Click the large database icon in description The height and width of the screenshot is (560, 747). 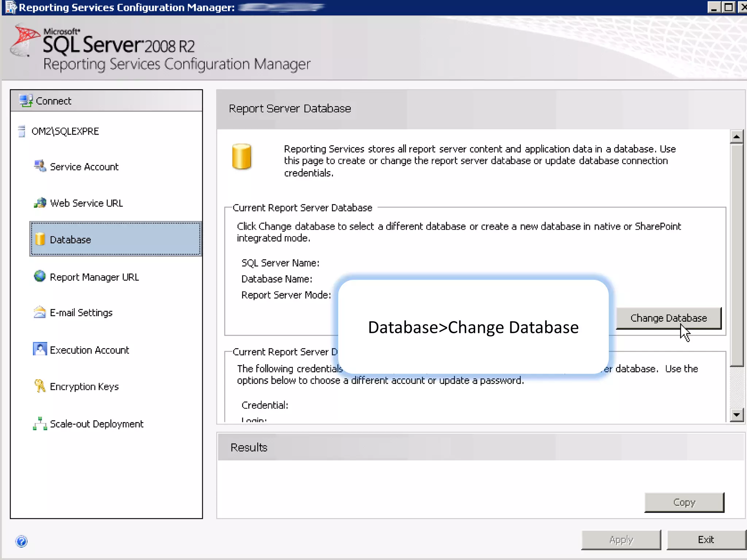point(241,157)
